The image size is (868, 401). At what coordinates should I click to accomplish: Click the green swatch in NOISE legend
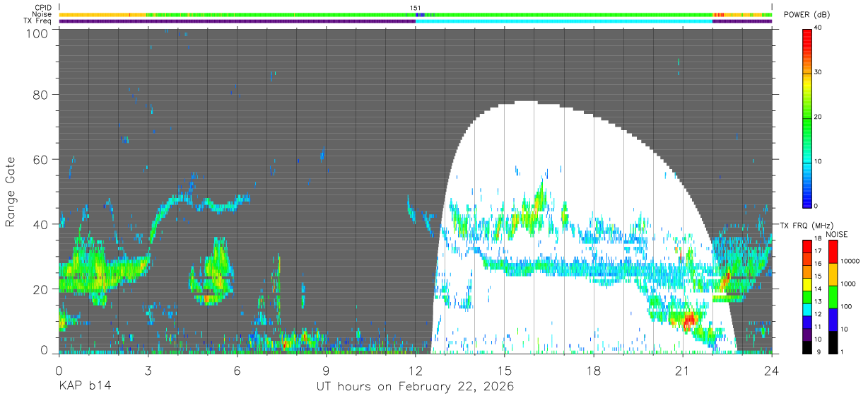[834, 297]
